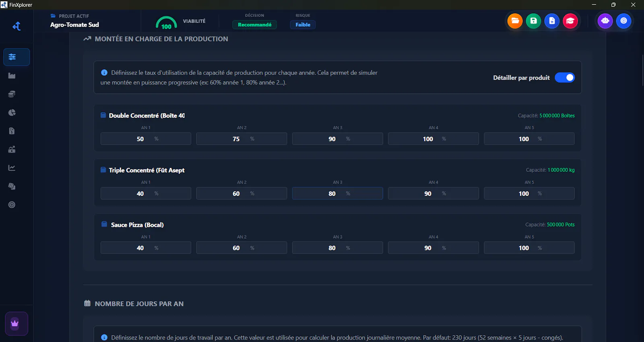The image size is (644, 342).
Task: Close the FinXplorer window
Action: pos(633,5)
